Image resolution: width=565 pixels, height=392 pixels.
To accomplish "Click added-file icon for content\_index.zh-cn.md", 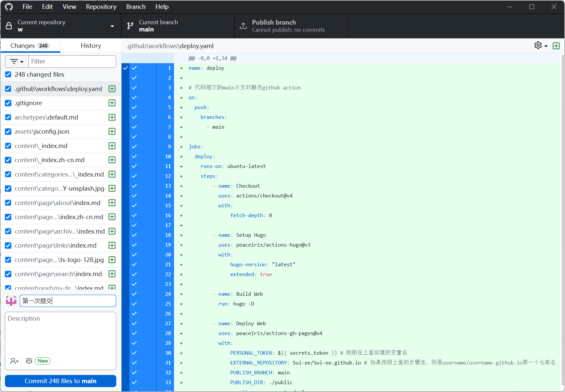I will (x=112, y=160).
